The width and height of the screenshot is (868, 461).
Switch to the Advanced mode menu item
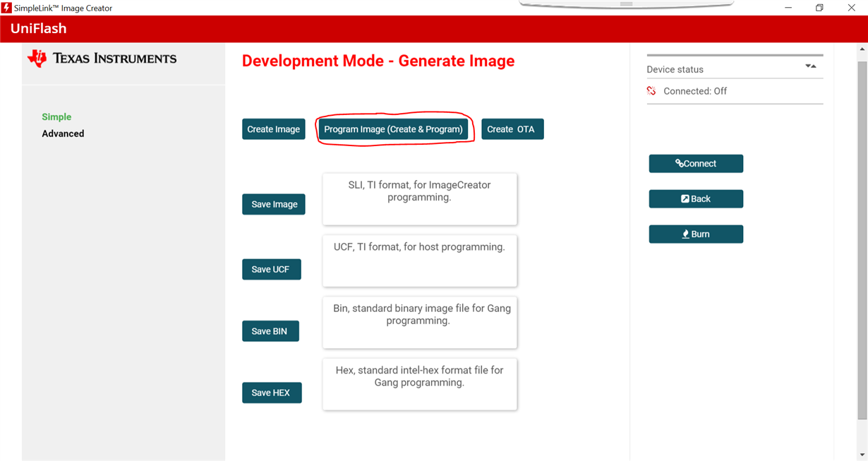[63, 133]
